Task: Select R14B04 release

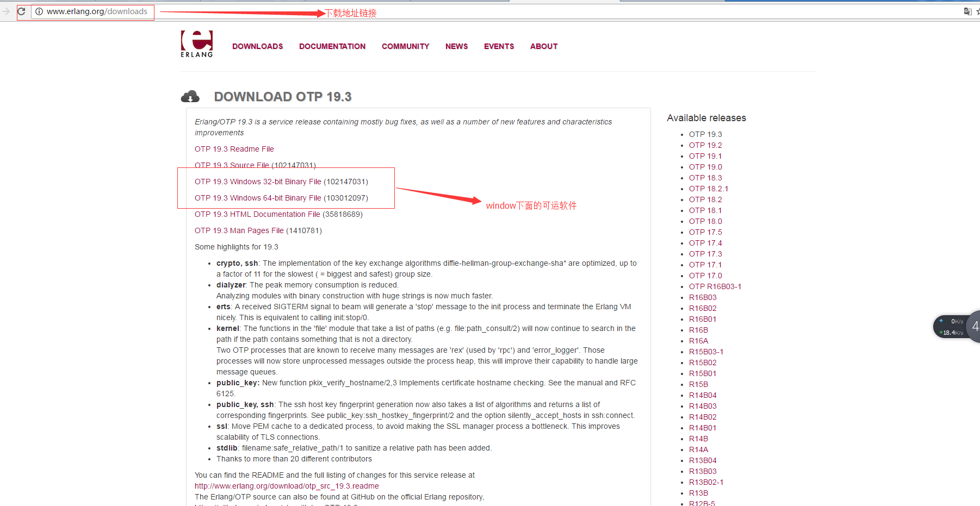Action: 703,395
